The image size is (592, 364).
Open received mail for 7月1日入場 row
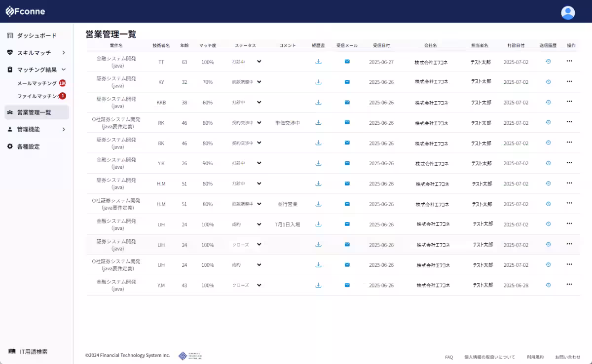pyautogui.click(x=347, y=224)
